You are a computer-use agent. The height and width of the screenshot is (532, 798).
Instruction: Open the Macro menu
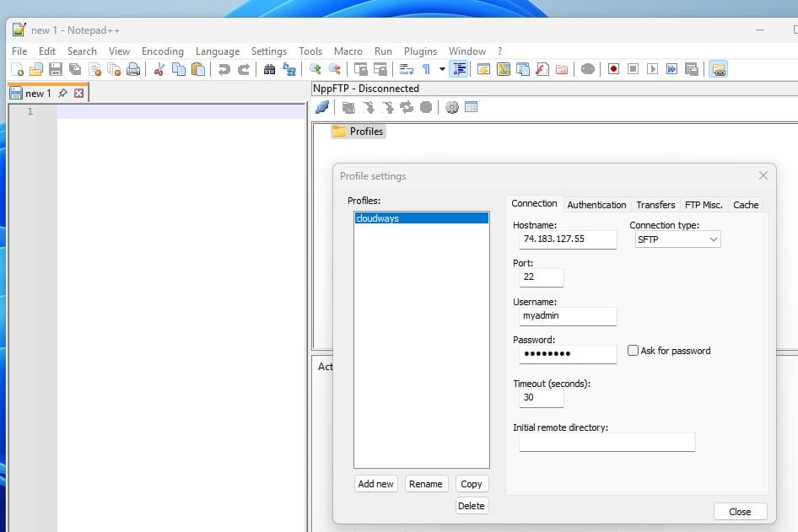tap(348, 51)
